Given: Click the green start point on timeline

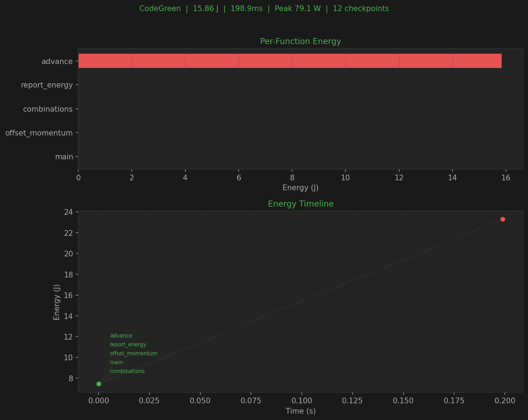Looking at the screenshot, I should 99,384.
